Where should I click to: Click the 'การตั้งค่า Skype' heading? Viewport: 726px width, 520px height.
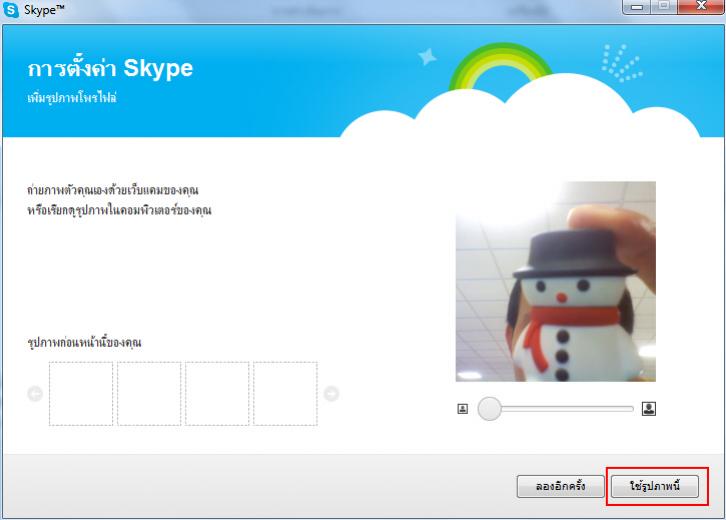(110, 69)
